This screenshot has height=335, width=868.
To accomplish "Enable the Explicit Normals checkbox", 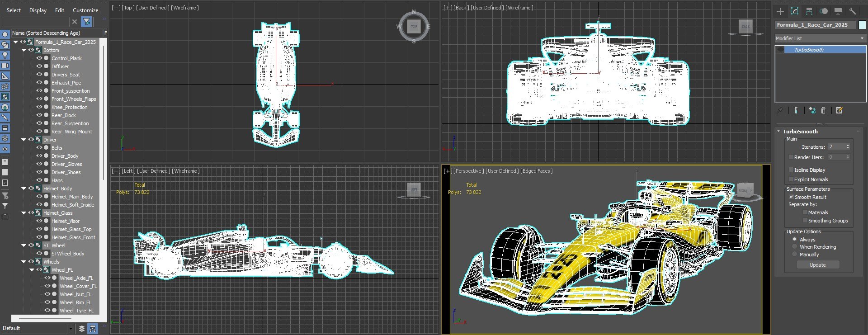I will (x=791, y=179).
